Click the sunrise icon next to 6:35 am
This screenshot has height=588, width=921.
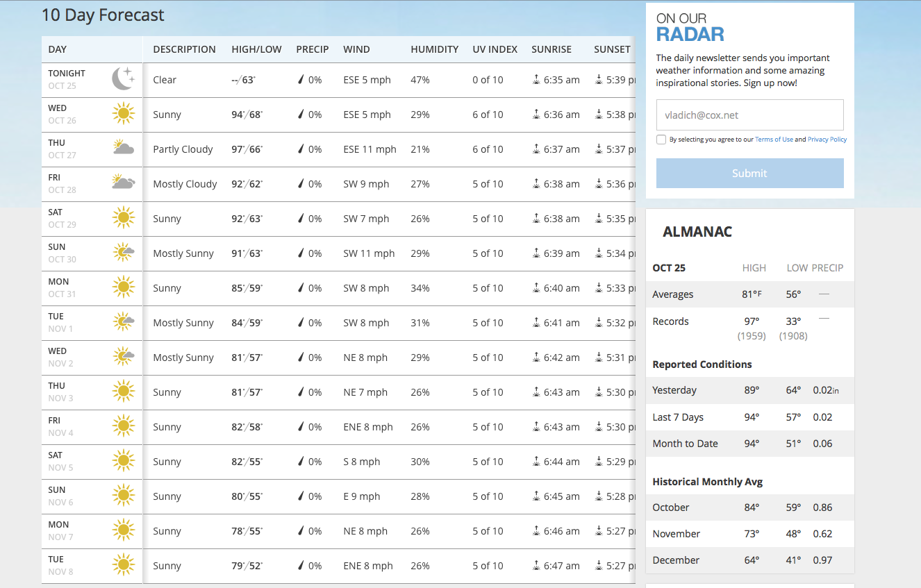(x=536, y=80)
